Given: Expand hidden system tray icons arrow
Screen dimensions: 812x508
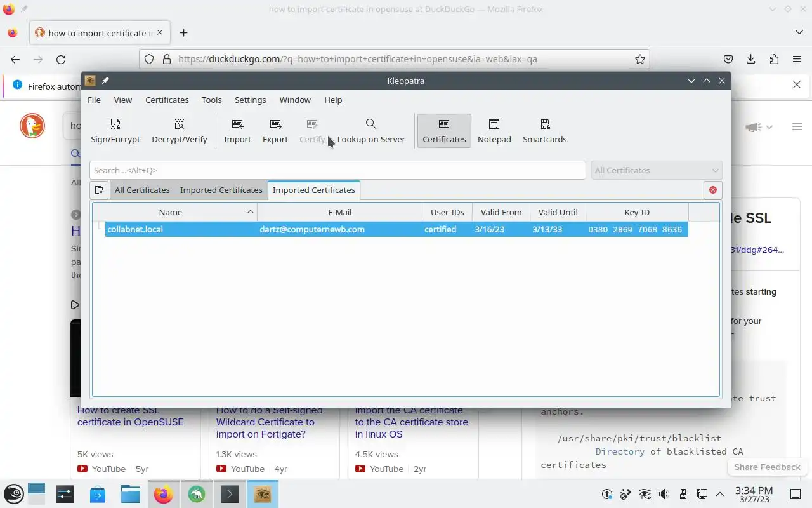Looking at the screenshot, I should tap(720, 494).
